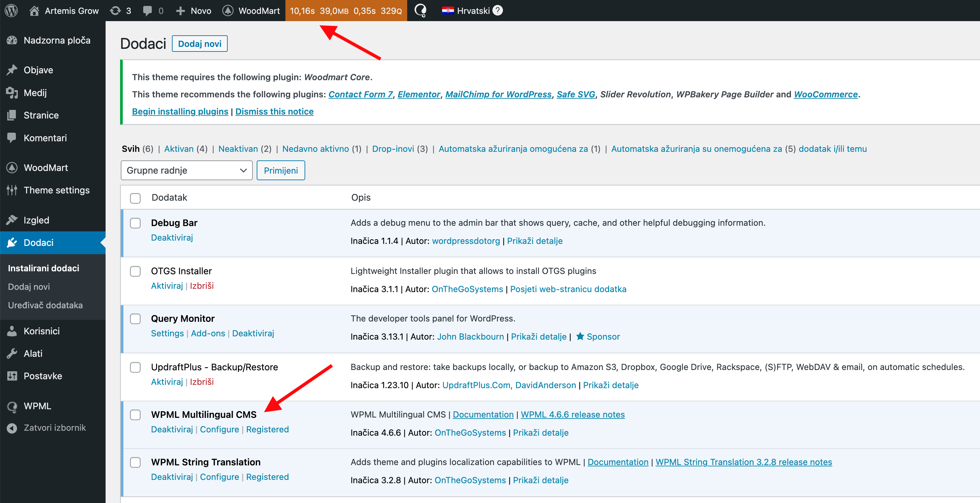Tick the Debug Bar checkbox
980x503 pixels.
coord(135,223)
